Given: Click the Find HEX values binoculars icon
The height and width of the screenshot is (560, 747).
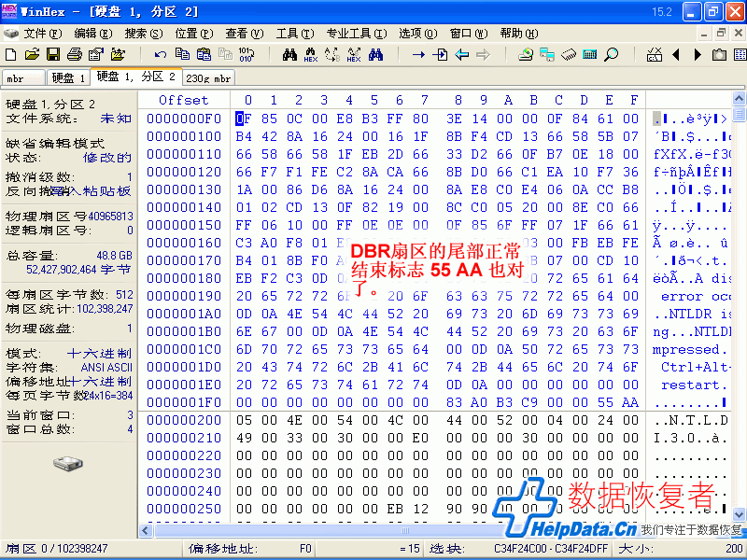Looking at the screenshot, I should pos(311,54).
